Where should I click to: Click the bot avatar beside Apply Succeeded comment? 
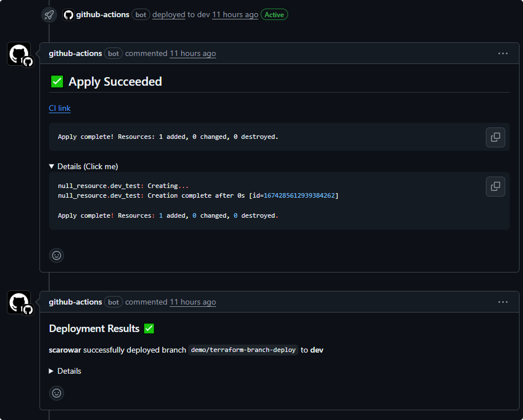[x=19, y=54]
